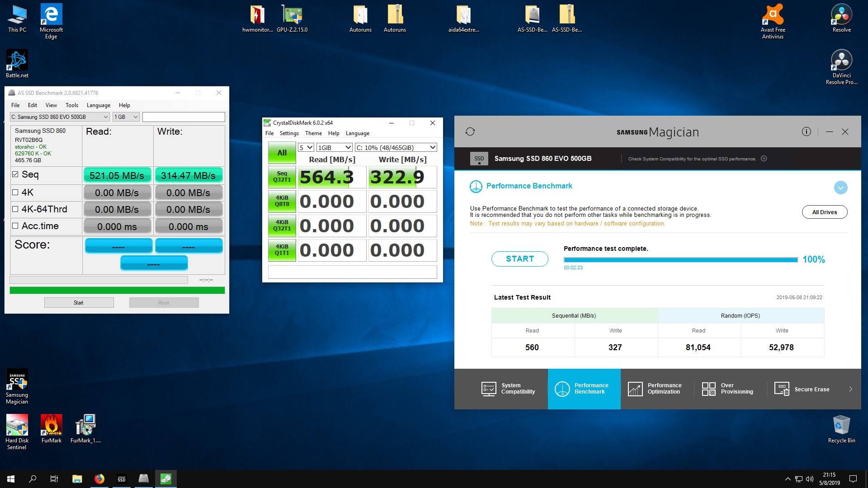
Task: Open Avast Free Antivirus shortcut
Action: tap(773, 21)
